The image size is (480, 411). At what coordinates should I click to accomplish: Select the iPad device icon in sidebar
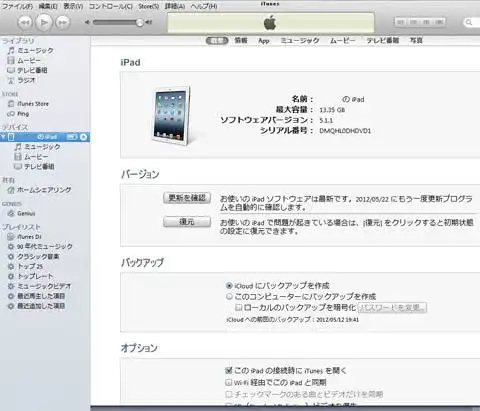11,137
